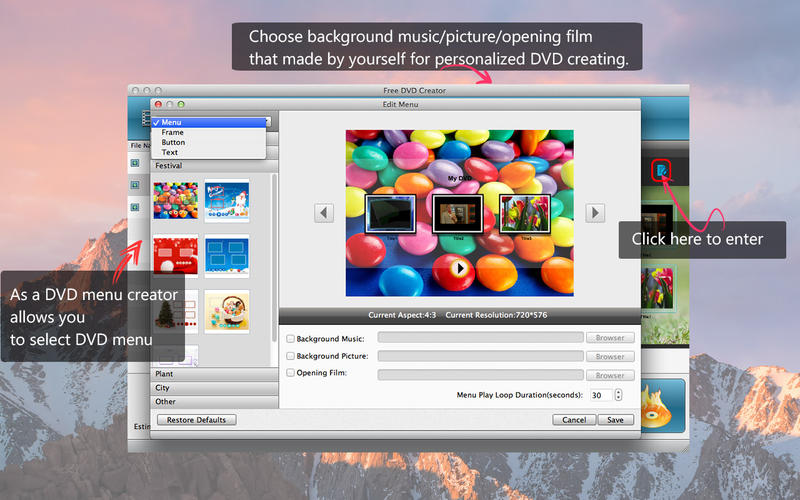Click the Current Resolution:720*576 label

tap(496, 315)
